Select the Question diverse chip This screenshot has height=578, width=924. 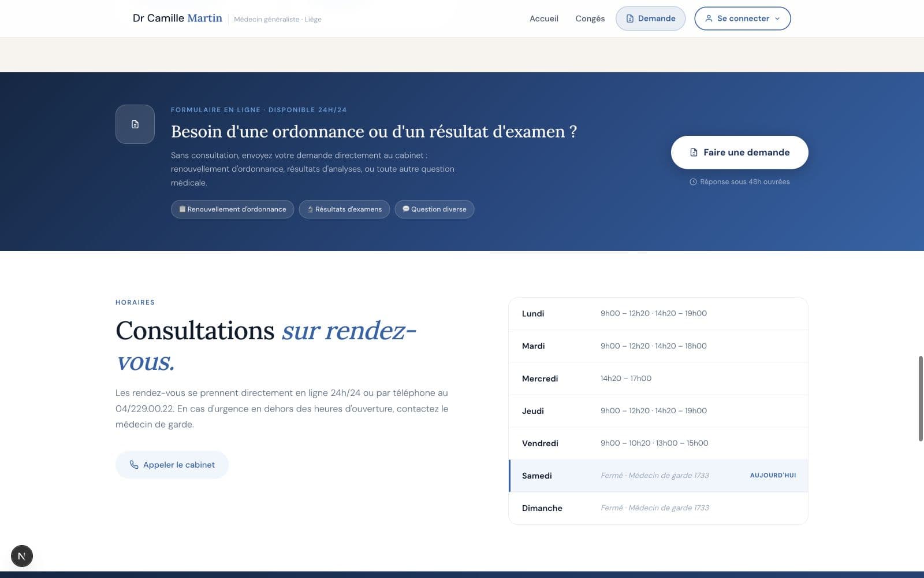click(434, 209)
